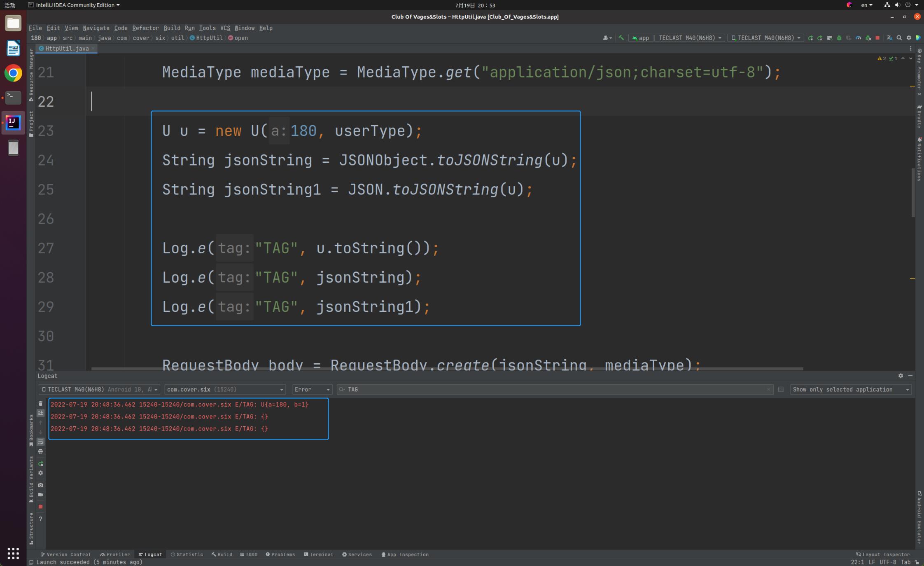Open the Show only selected application dropdown
The height and width of the screenshot is (566, 924).
850,389
